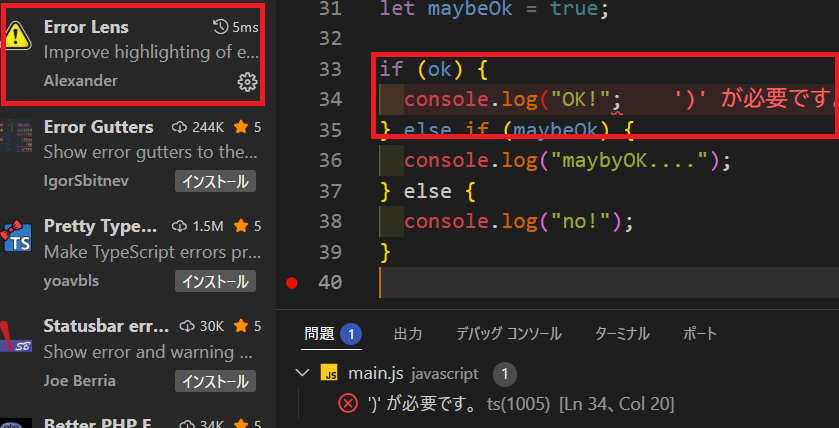Click line number 38 in the gutter
This screenshot has height=428, width=839.
[330, 221]
